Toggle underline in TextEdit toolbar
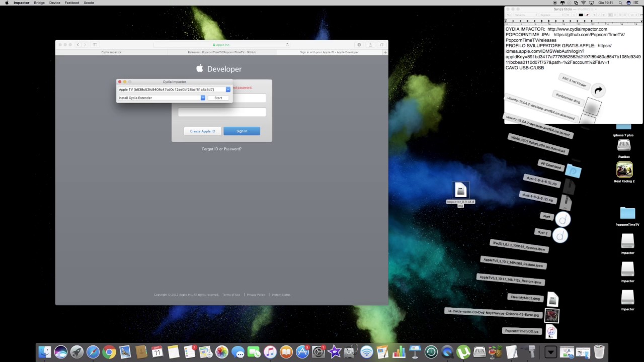 (603, 15)
